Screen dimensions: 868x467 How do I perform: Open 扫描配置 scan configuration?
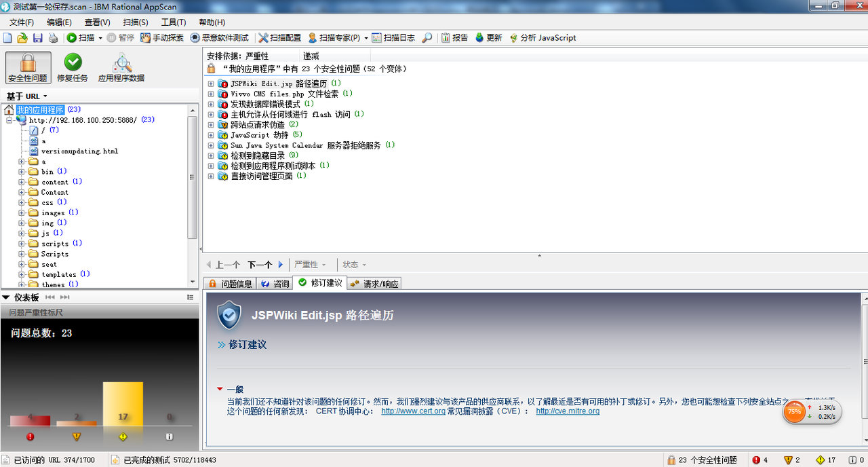280,38
